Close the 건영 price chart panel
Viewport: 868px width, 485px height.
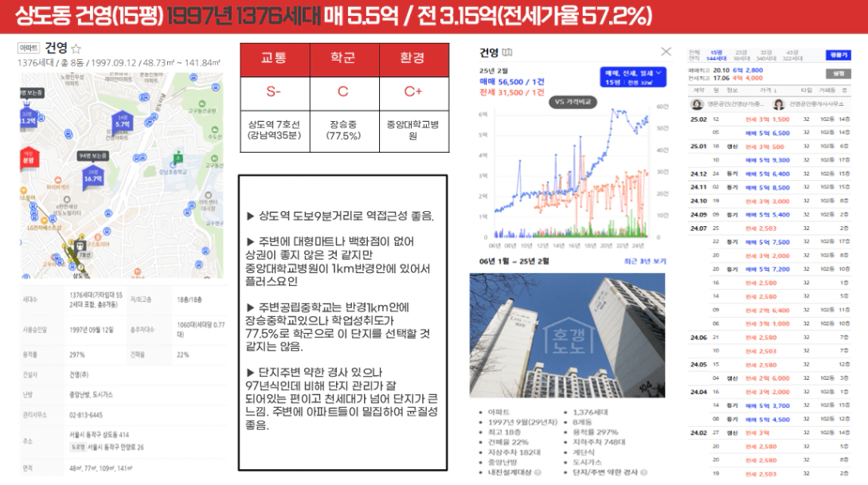coord(666,52)
